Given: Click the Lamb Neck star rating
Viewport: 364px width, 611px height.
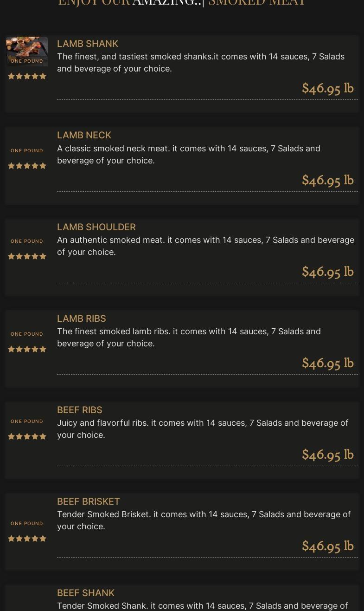Looking at the screenshot, I should [x=27, y=166].
